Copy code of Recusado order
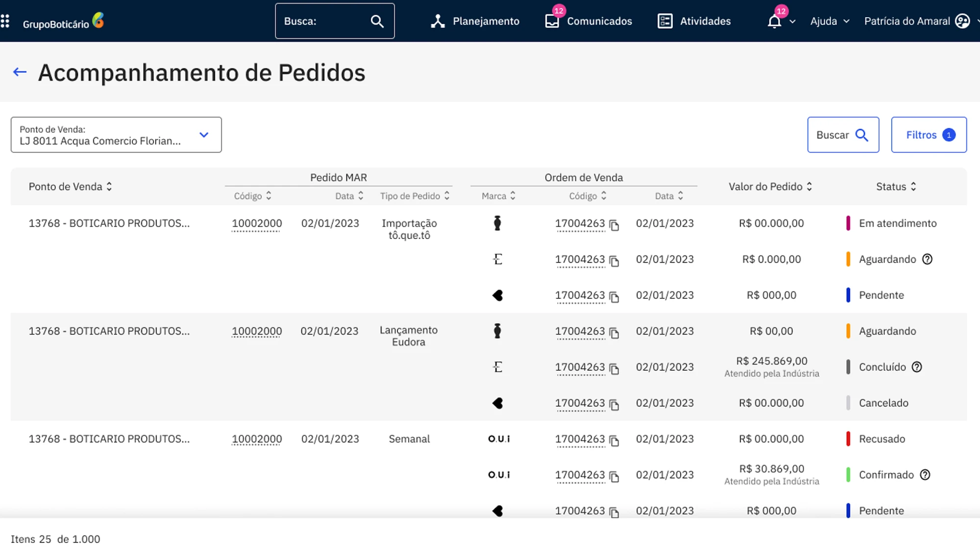The image size is (980, 560). [x=614, y=440]
